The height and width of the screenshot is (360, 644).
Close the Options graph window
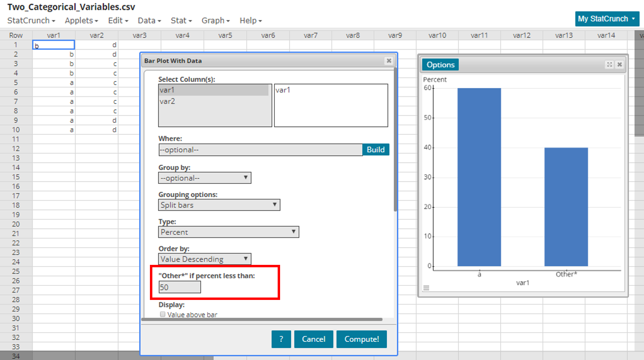pyautogui.click(x=619, y=65)
